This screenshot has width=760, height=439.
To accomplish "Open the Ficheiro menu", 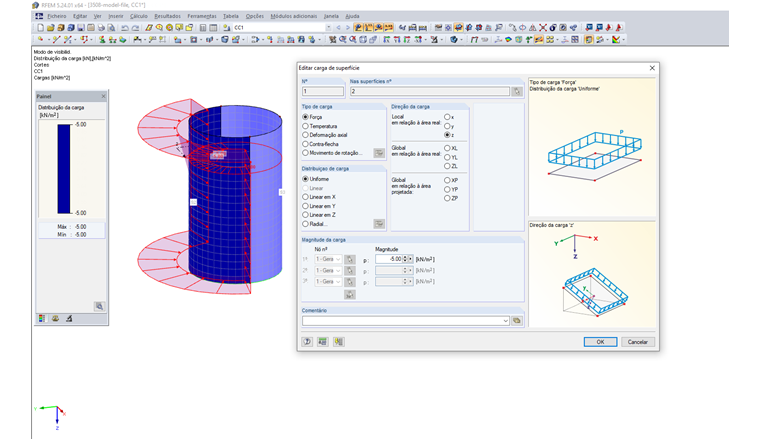I will point(57,16).
